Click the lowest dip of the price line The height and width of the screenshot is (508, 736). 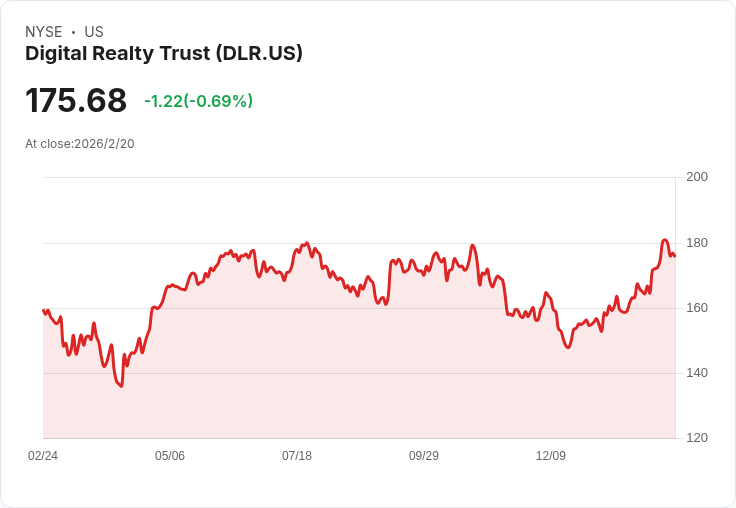coord(121,386)
